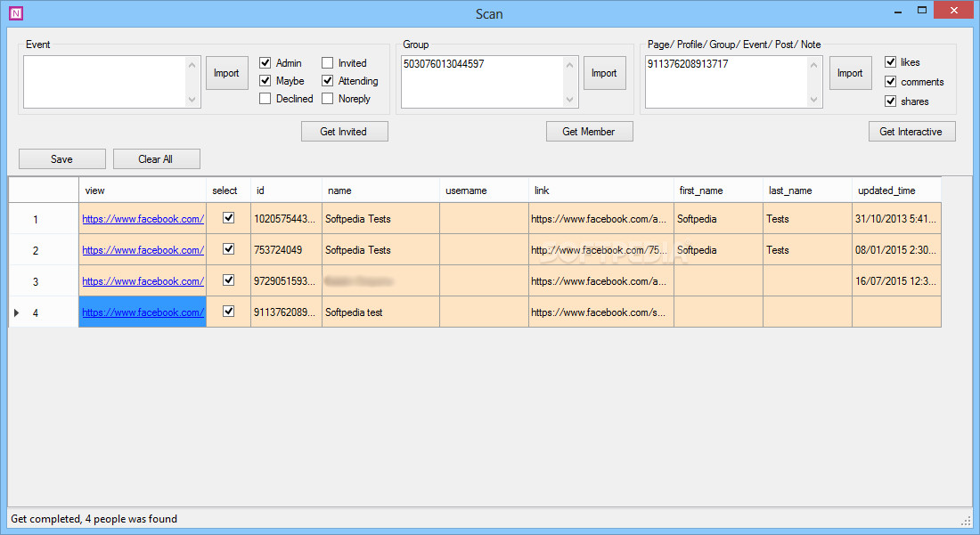Viewport: 980px width, 535px height.
Task: Sort by the name column header
Action: tap(380, 190)
